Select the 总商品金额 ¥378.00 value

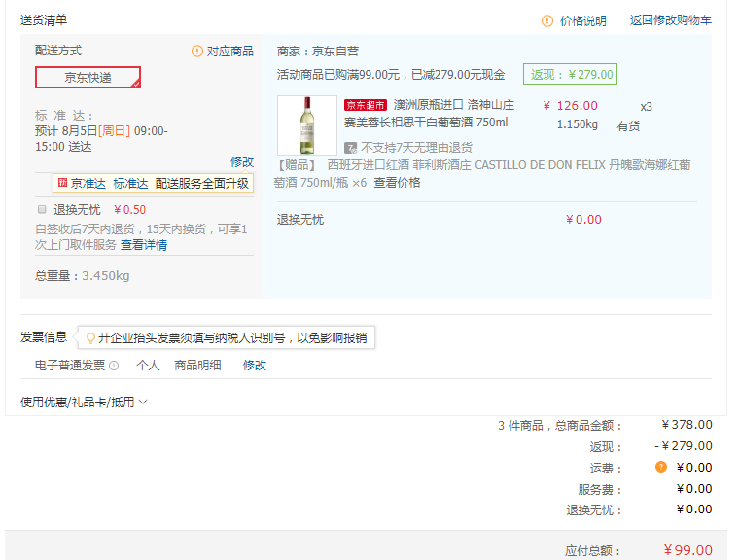click(686, 425)
